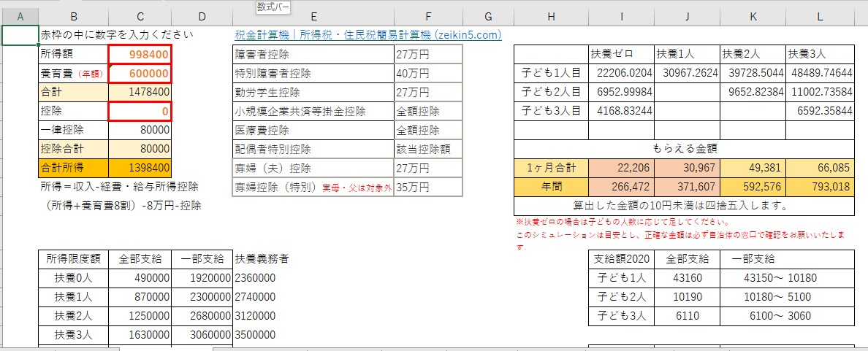This screenshot has width=868, height=351.
Task: Click the 養育費 input cell showing 600000
Action: point(140,73)
